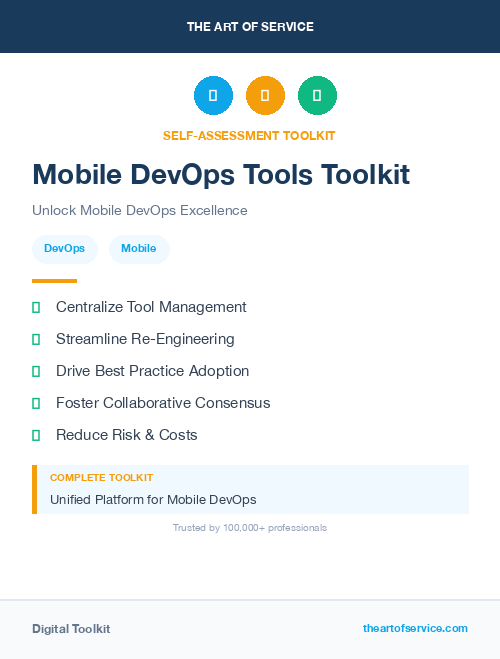Image resolution: width=500 pixels, height=659 pixels.
Task: Click the bullet icon beside Reduce Risk & Costs
Action: pyautogui.click(x=36, y=435)
